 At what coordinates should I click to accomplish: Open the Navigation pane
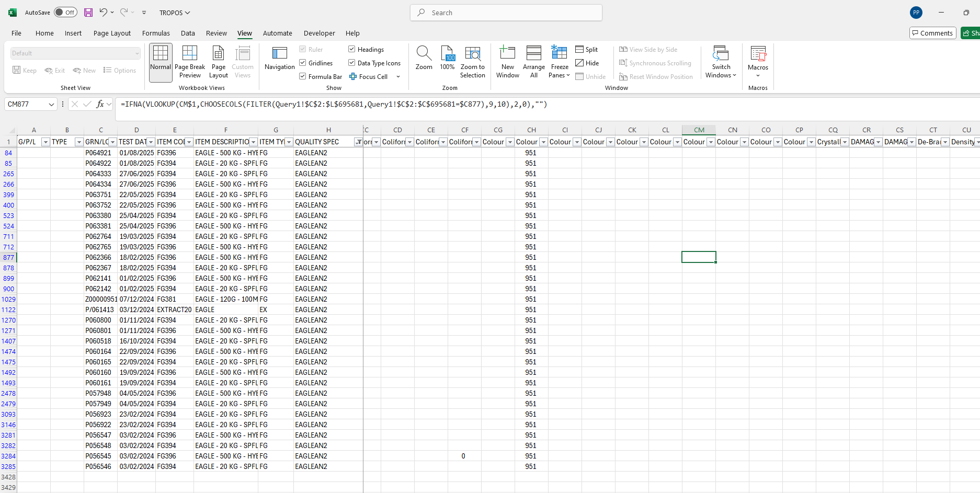[x=280, y=59]
